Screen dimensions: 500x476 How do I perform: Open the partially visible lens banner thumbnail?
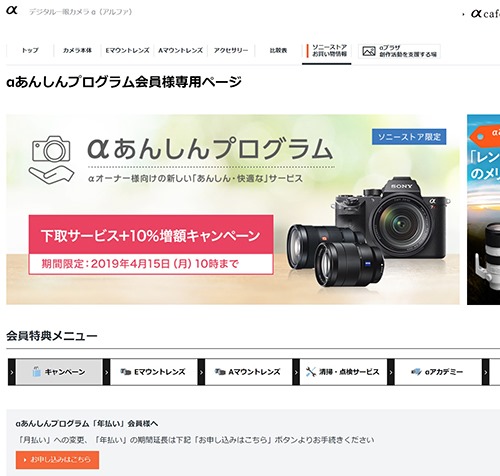(x=483, y=209)
